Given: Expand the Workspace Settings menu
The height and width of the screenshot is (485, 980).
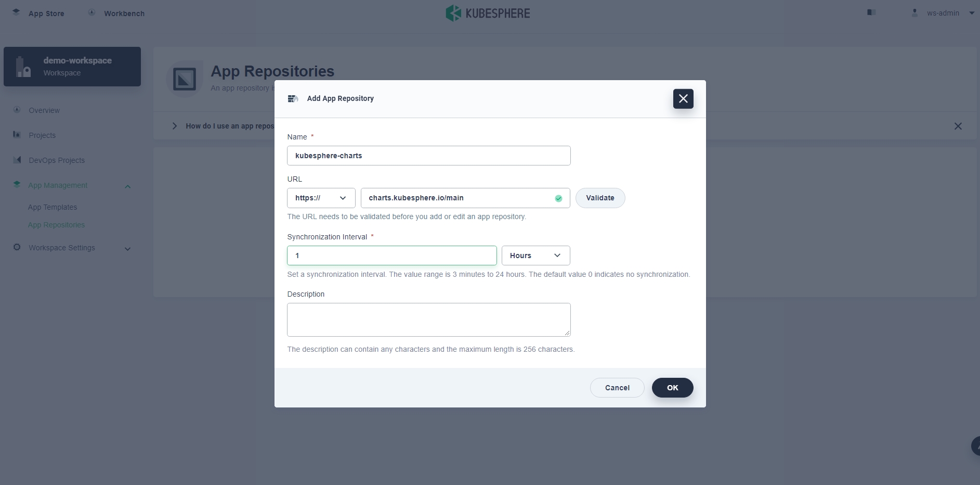Looking at the screenshot, I should point(127,249).
